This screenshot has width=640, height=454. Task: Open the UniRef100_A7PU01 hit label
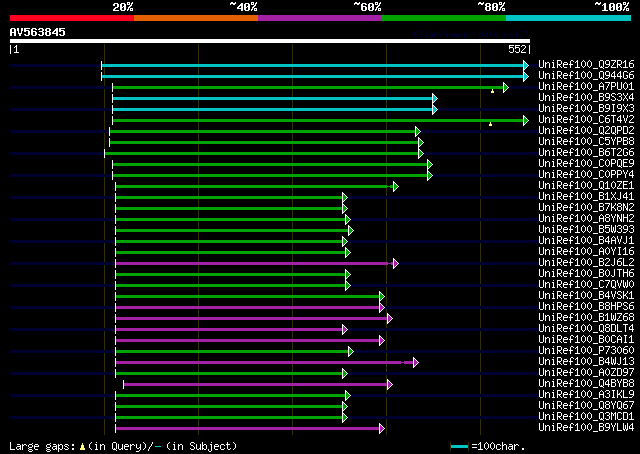pyautogui.click(x=586, y=87)
